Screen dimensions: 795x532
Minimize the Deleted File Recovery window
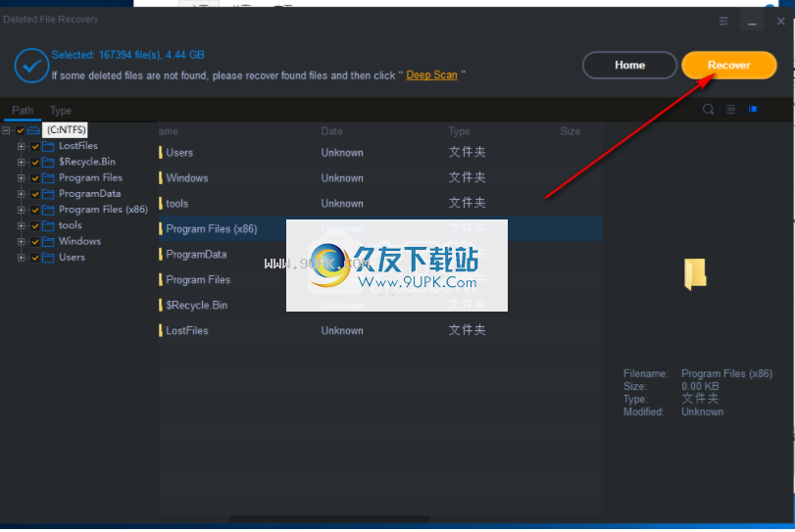(752, 22)
